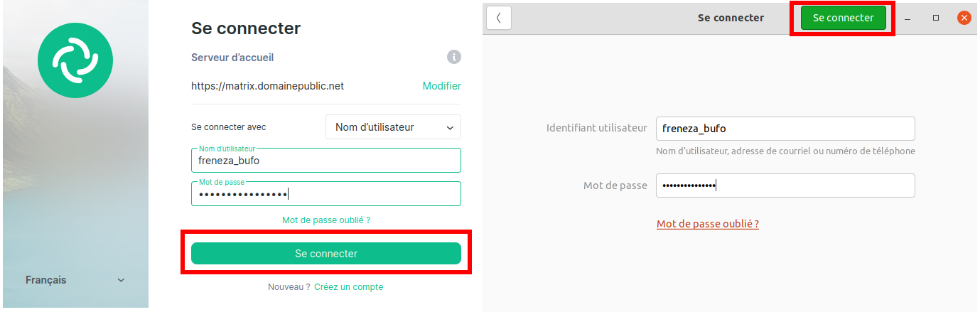Screen dimensions: 980x312
Task: Minimize the Se connecter window
Action: click(x=908, y=18)
